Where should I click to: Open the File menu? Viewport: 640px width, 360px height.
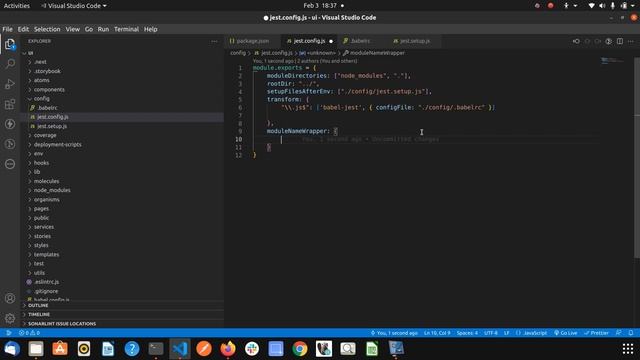point(7,29)
